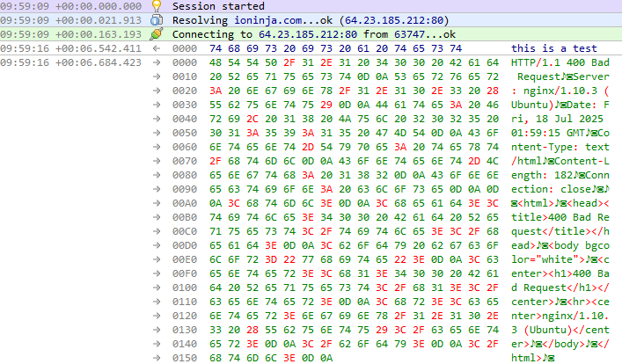This screenshot has width=622, height=364.
Task: Click the right arrow on offset 0070 row
Action: point(157,161)
